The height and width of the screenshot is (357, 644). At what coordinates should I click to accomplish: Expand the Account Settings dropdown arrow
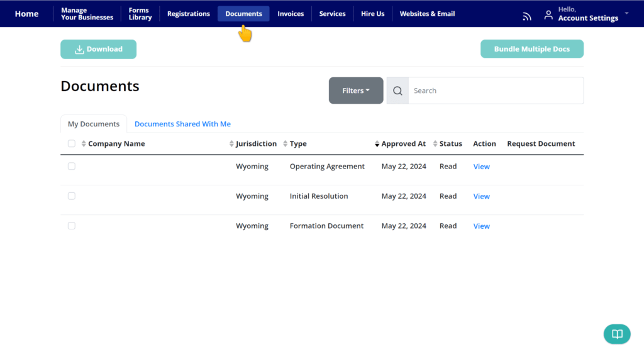click(627, 14)
